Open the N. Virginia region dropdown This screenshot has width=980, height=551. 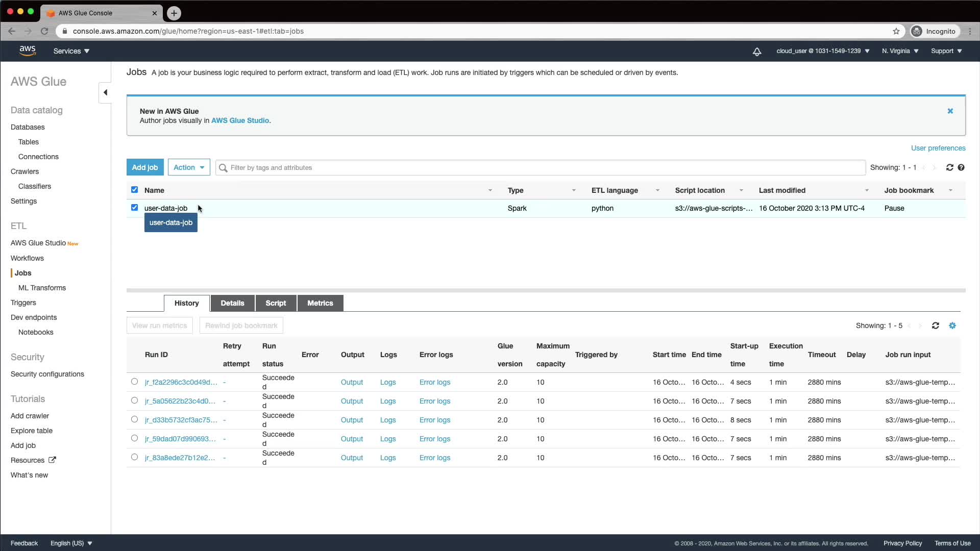point(900,51)
